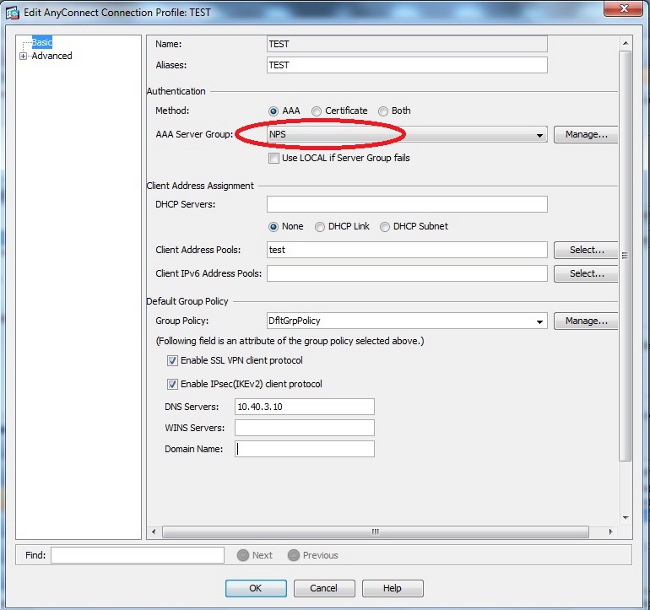
Task: Click the vertical scrollbar up arrow
Action: (x=626, y=43)
